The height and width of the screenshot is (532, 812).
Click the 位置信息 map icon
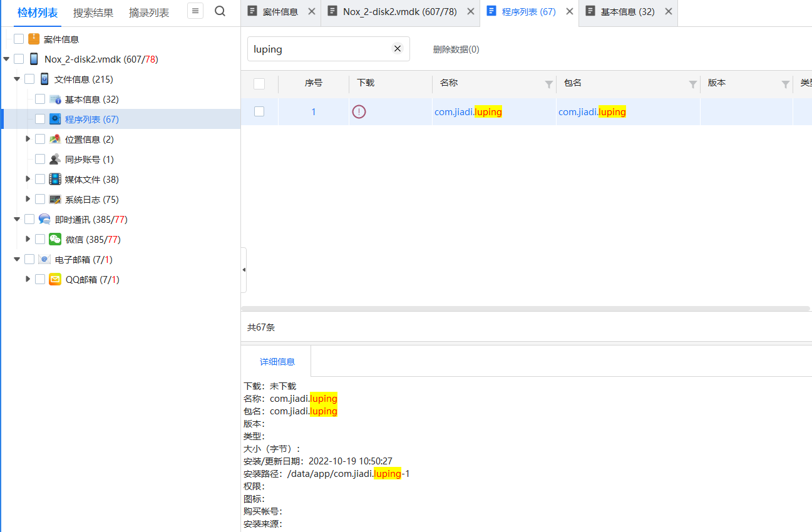[55, 139]
